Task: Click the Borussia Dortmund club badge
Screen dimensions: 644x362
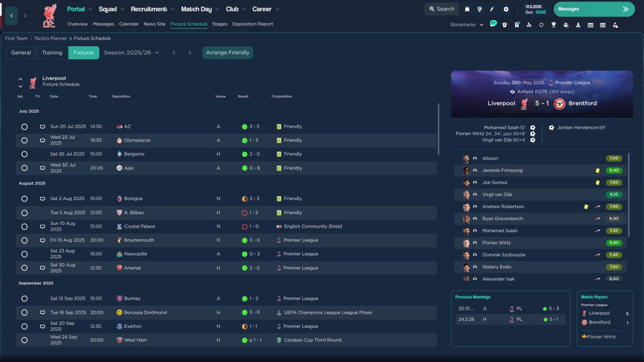Action: tap(119, 313)
